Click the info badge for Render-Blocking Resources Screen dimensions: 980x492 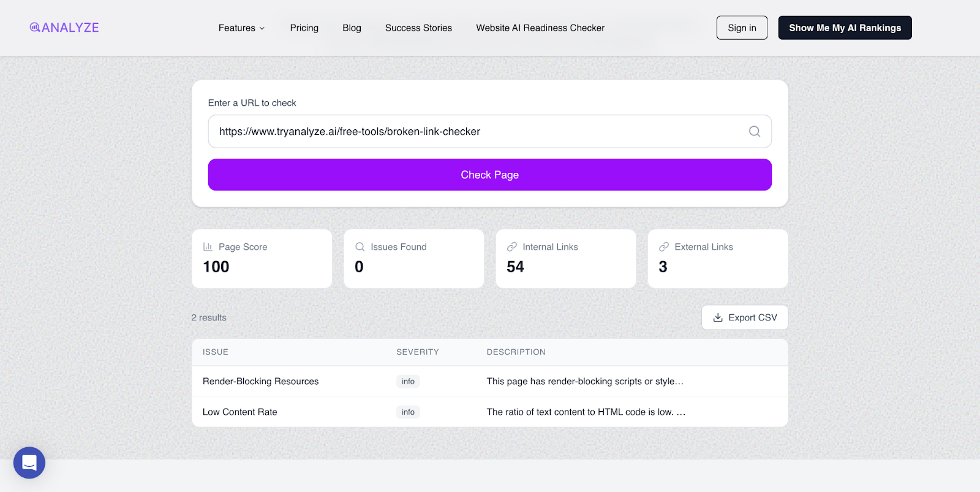point(408,381)
